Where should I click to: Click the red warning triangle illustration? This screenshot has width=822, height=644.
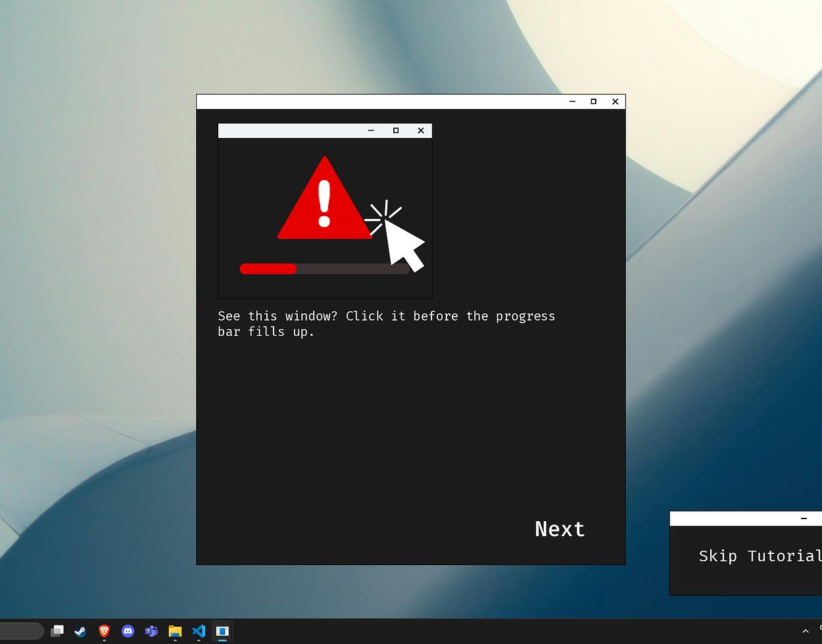pos(324,202)
